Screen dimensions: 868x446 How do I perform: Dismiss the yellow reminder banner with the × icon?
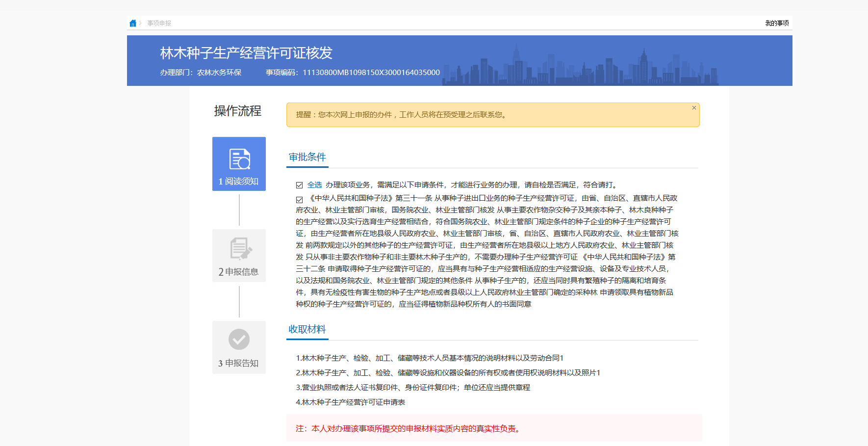[694, 107]
